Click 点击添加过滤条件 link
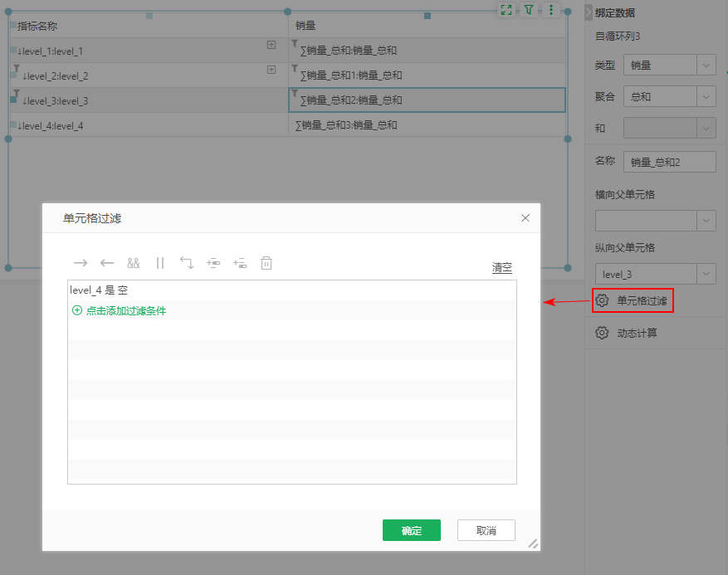 126,310
